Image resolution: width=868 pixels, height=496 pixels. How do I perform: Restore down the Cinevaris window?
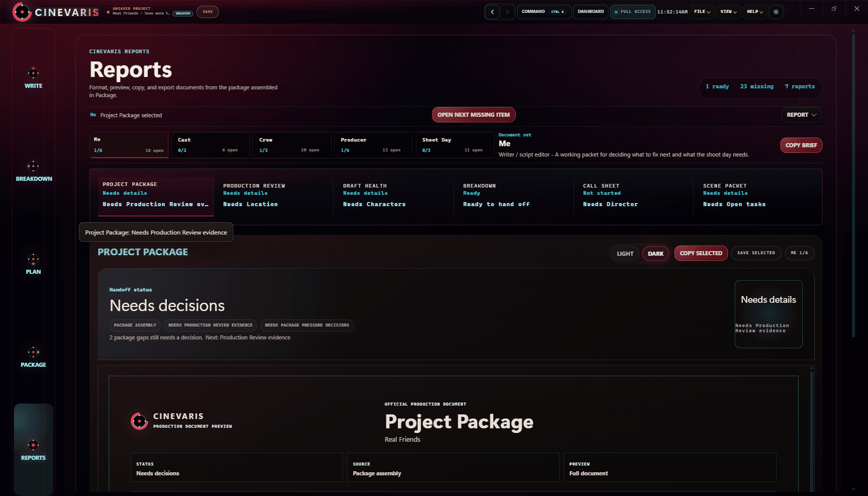click(834, 9)
